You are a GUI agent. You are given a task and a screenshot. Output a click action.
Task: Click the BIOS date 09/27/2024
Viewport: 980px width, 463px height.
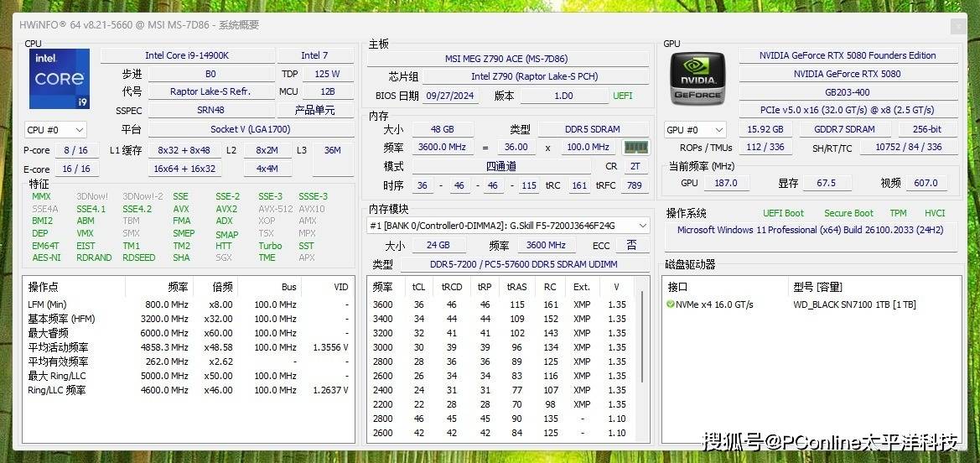pyautogui.click(x=451, y=96)
